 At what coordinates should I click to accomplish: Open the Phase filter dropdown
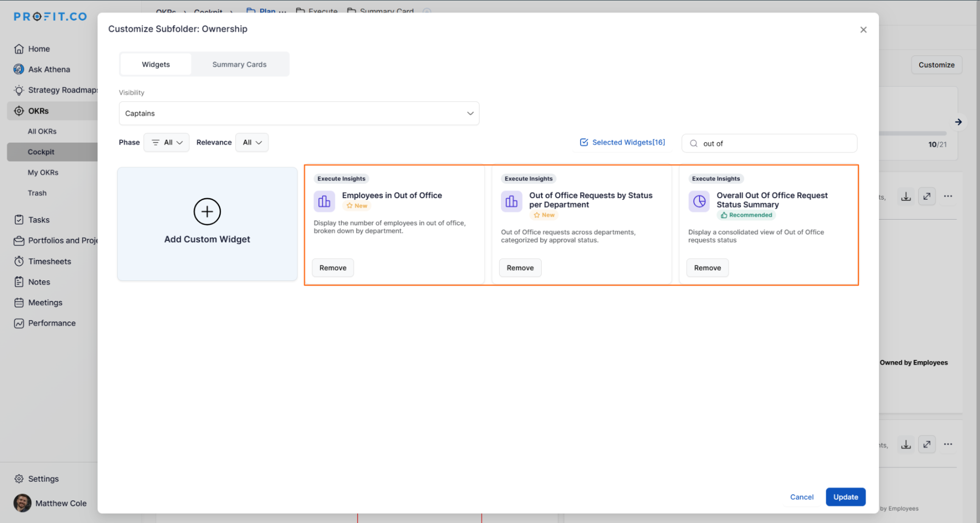pos(167,142)
